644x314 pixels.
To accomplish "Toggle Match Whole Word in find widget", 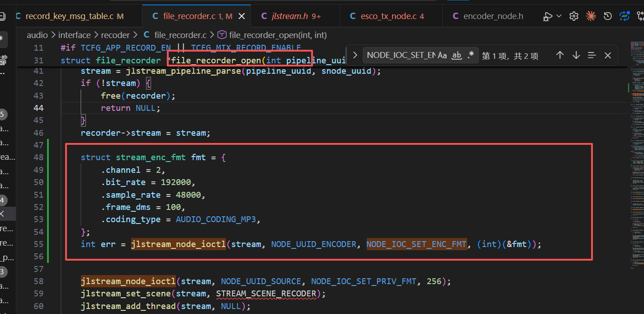I will 457,55.
